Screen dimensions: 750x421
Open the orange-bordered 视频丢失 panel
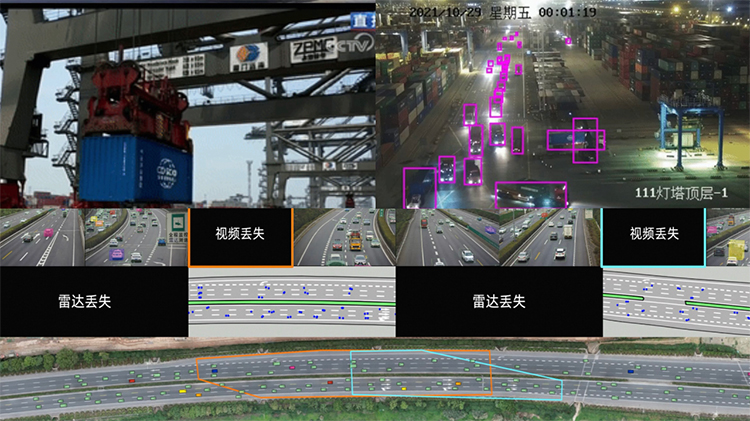click(x=240, y=236)
